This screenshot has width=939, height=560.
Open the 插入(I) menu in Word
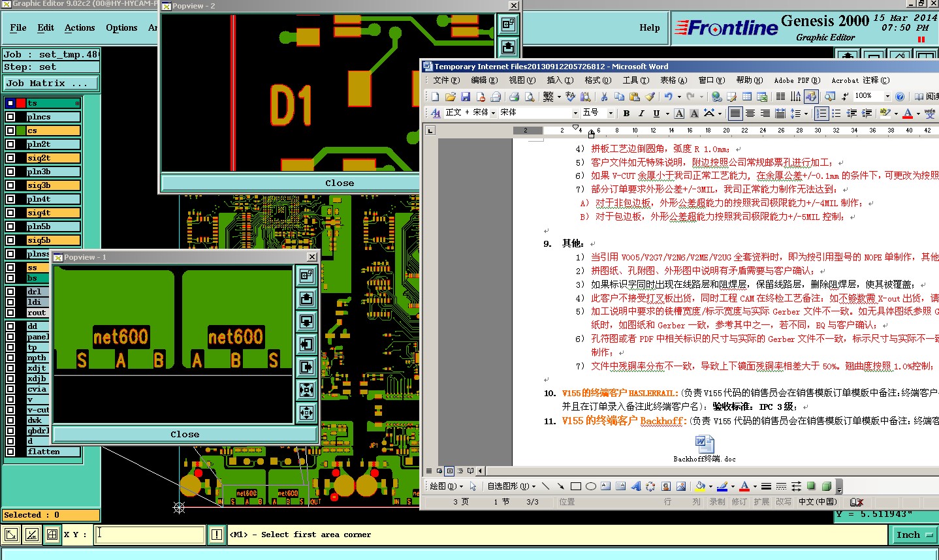tap(560, 80)
